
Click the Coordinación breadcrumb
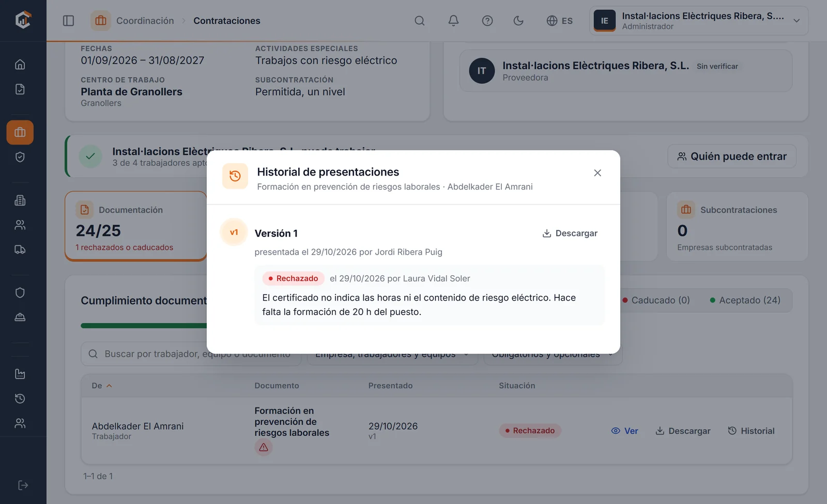[145, 21]
